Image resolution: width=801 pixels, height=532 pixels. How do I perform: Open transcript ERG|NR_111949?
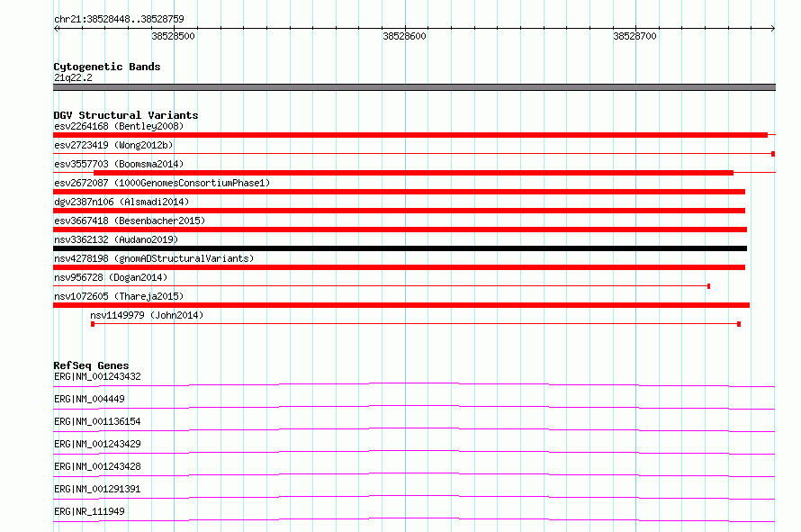click(x=89, y=511)
